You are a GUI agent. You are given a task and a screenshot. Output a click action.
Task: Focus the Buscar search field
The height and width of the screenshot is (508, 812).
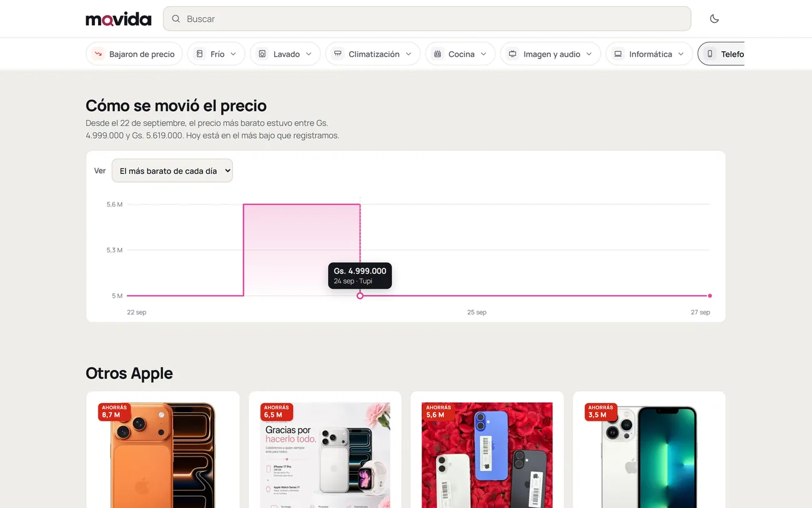[x=427, y=19]
